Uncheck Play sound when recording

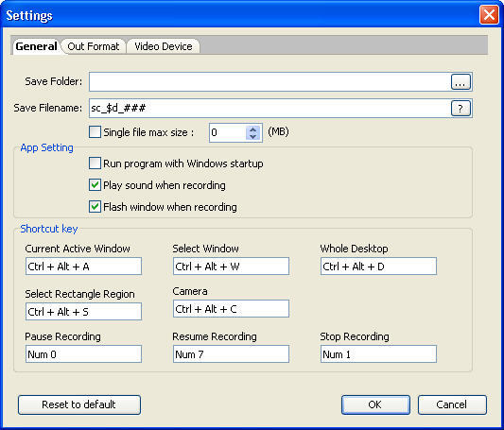click(x=95, y=185)
